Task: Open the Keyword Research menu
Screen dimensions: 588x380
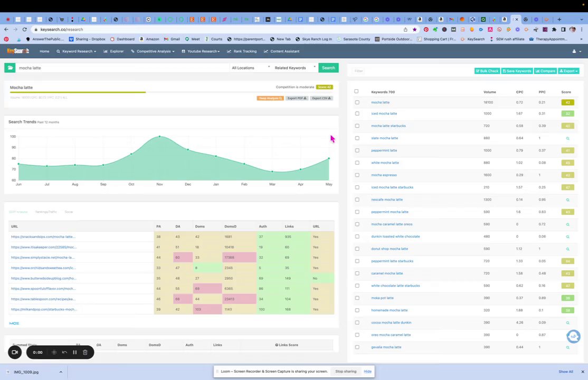Action: 77,51
